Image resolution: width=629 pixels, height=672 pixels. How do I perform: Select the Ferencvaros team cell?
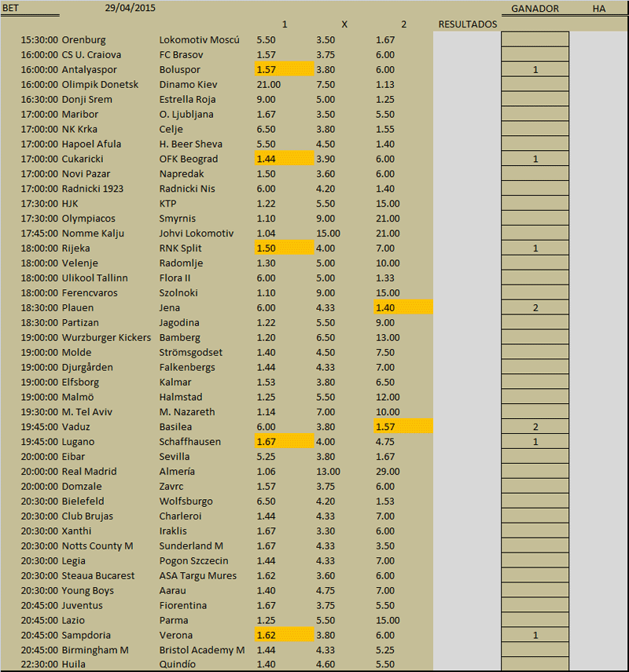tap(90, 292)
